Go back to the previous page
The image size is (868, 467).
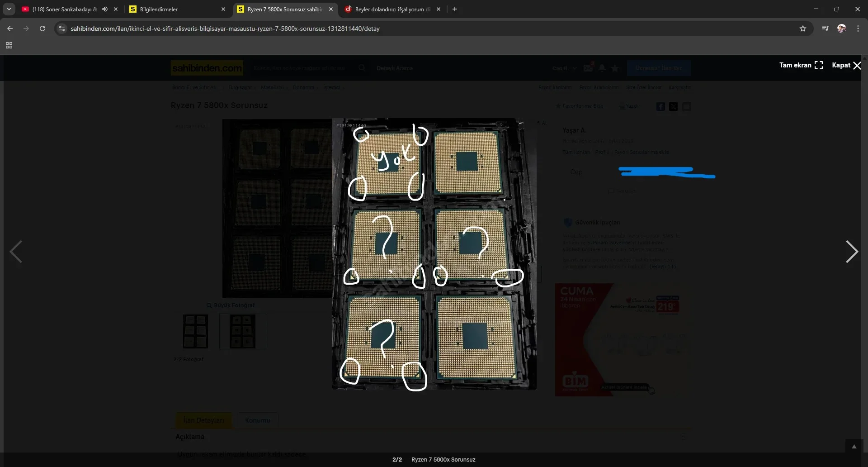(x=10, y=29)
